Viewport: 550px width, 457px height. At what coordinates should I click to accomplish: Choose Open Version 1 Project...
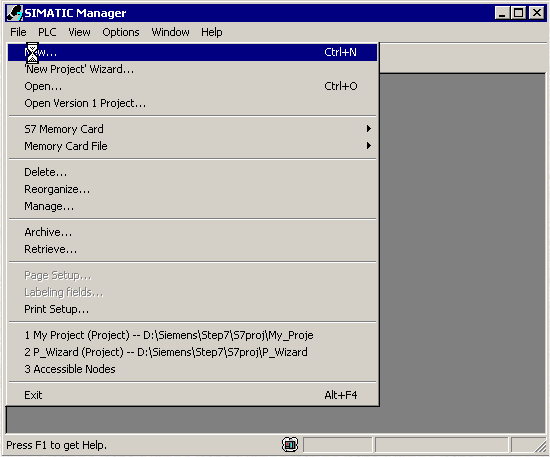pos(192,103)
